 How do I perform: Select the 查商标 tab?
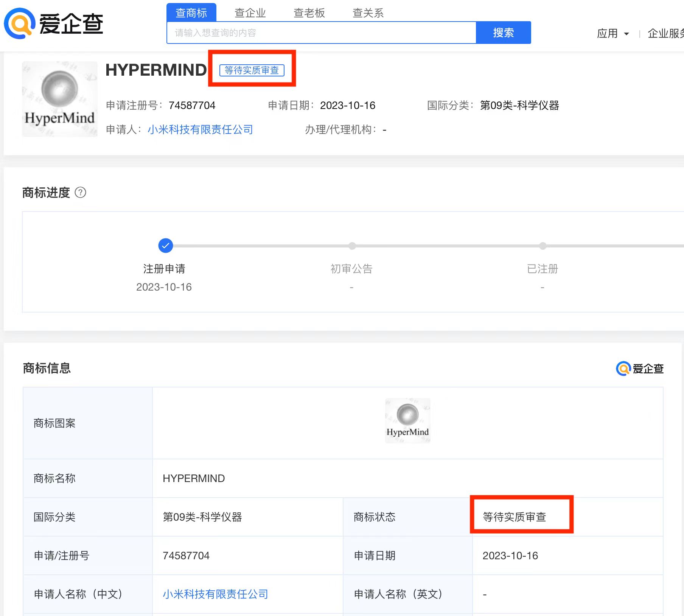coord(191,12)
